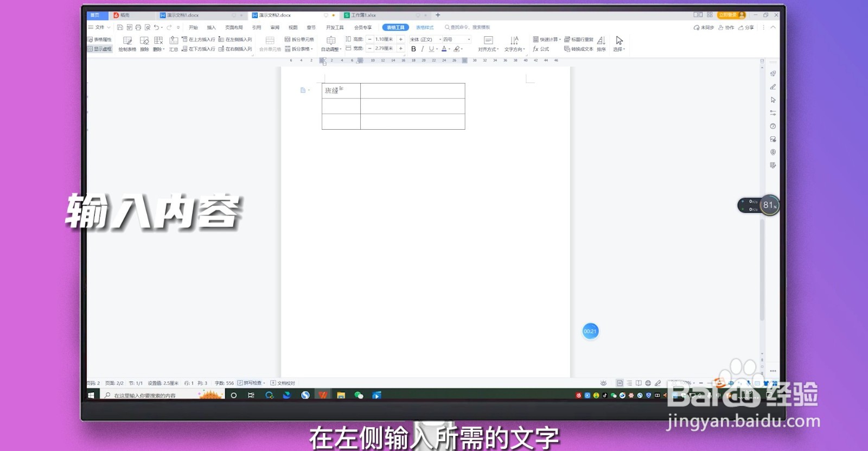Click the Print Preview icon
868x451 pixels.
148,27
